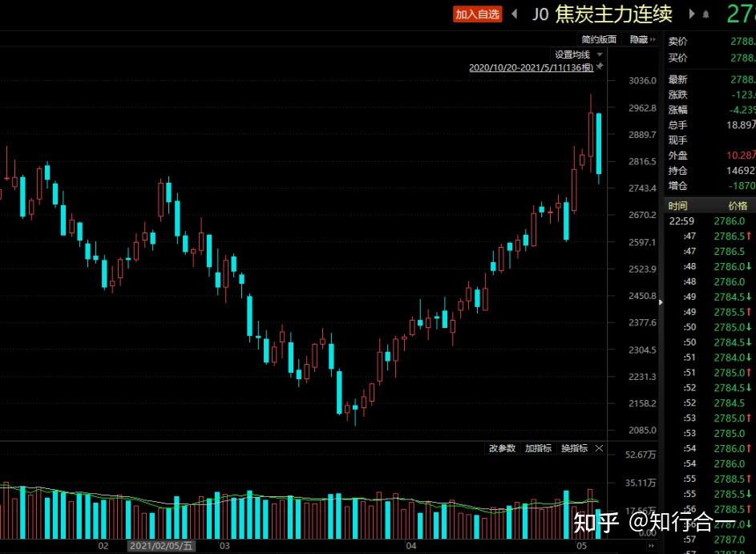Open 改参数 to change indicator parameters

coord(502,448)
